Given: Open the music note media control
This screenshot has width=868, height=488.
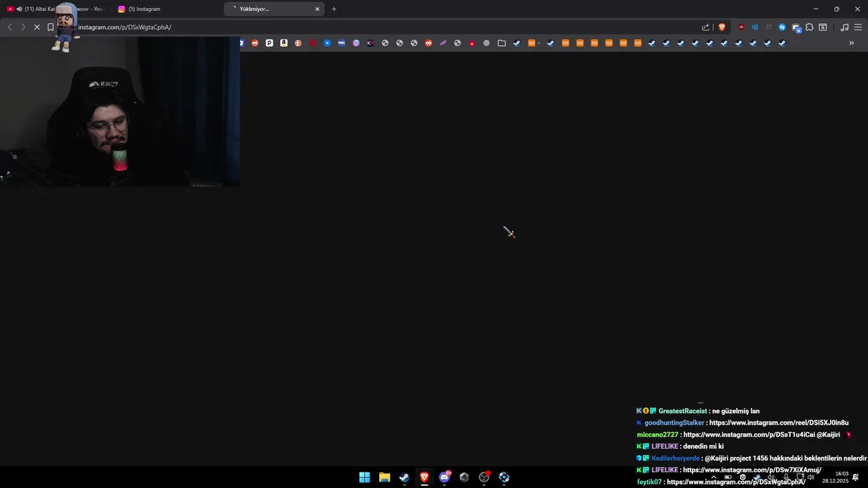Looking at the screenshot, I should click(x=844, y=27).
